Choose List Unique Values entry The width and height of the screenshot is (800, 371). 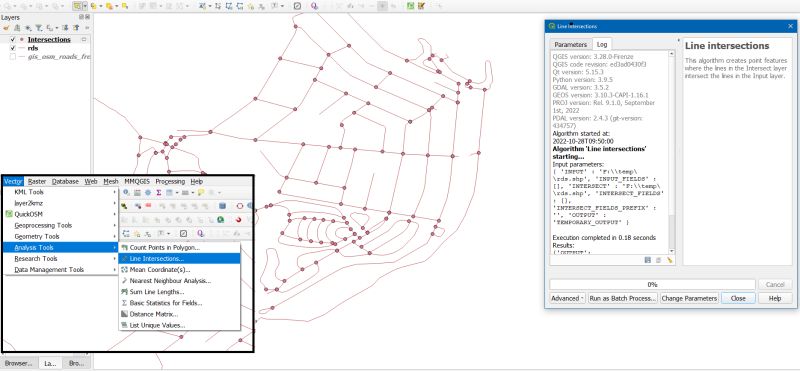tap(179, 325)
